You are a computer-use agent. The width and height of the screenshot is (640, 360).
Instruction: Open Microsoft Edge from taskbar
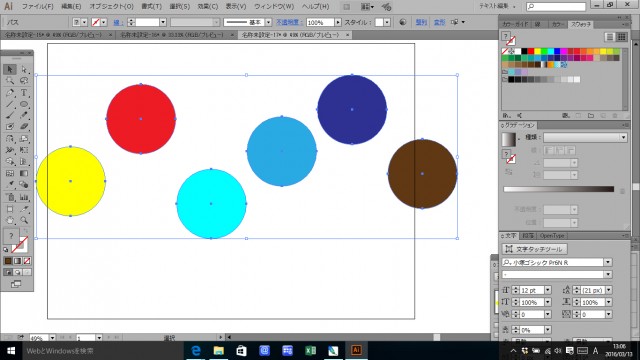[196, 350]
